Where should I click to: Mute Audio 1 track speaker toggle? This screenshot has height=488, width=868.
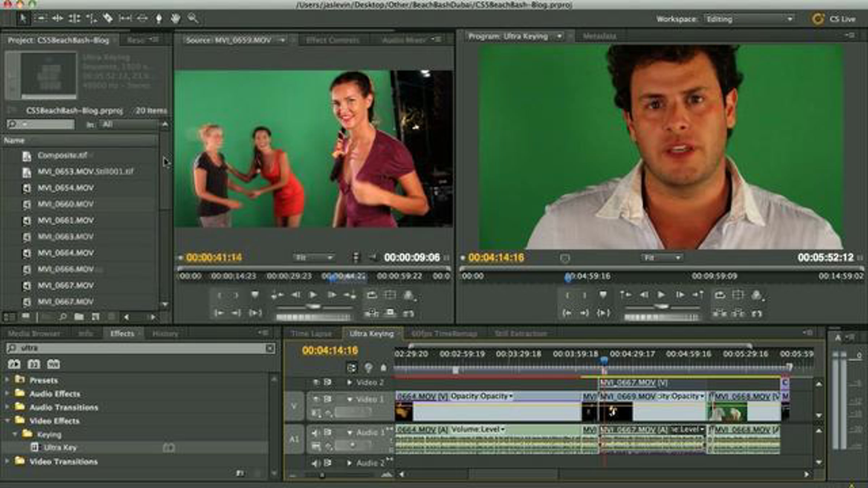click(316, 432)
